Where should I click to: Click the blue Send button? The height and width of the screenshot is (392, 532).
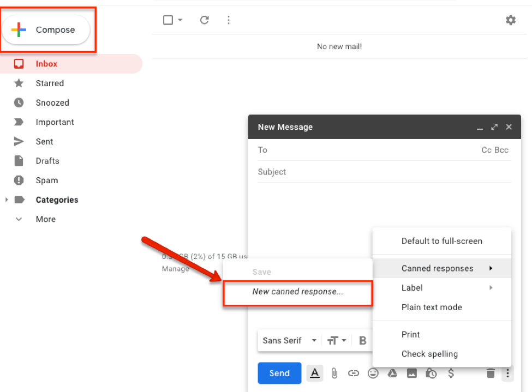click(x=279, y=373)
